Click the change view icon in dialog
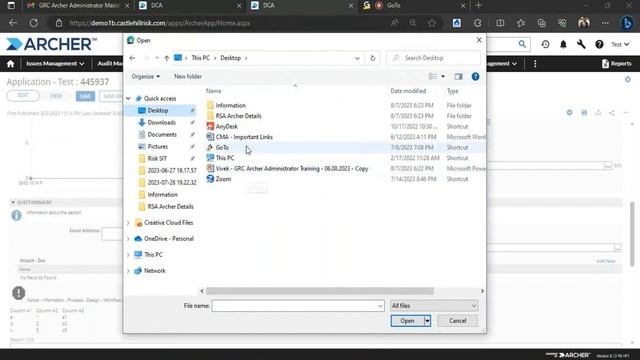This screenshot has height=360, width=640. click(433, 76)
